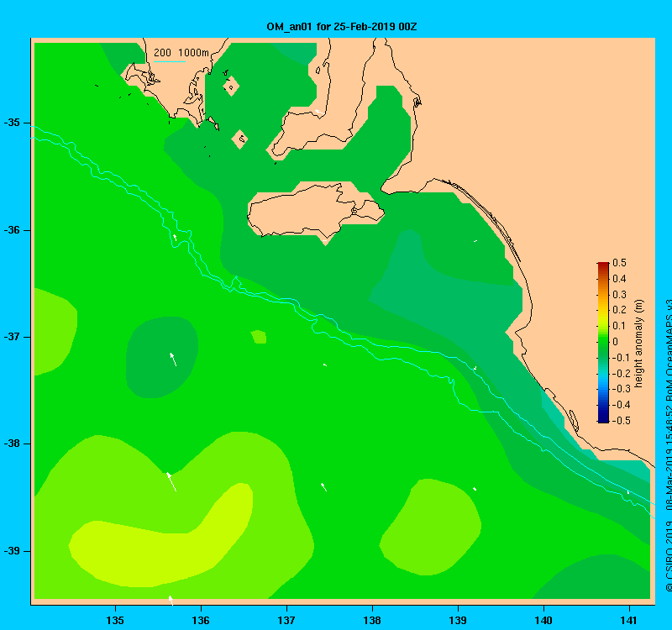
Task: Click the '140' longitude axis label
Action: click(543, 620)
